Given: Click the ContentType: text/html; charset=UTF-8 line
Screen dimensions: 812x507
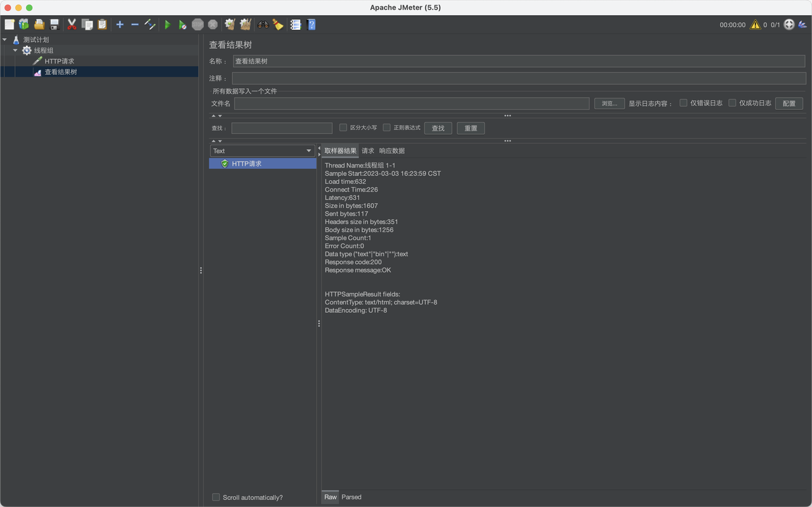Looking at the screenshot, I should point(381,302).
